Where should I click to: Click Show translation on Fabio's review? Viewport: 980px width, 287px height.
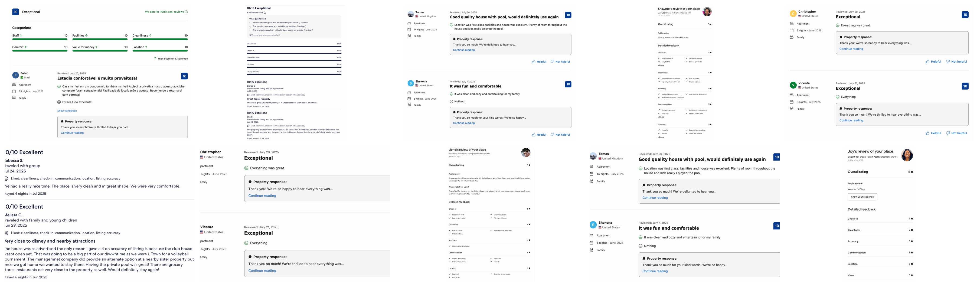pyautogui.click(x=67, y=111)
